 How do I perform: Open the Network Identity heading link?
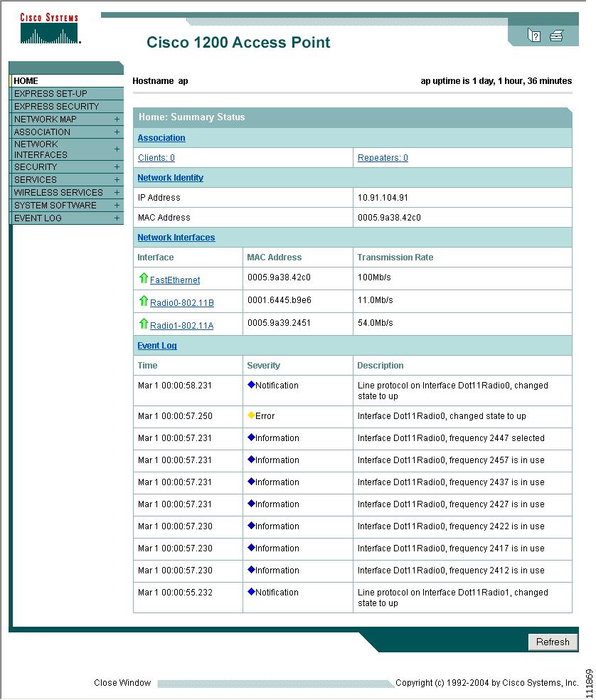pyautogui.click(x=170, y=178)
